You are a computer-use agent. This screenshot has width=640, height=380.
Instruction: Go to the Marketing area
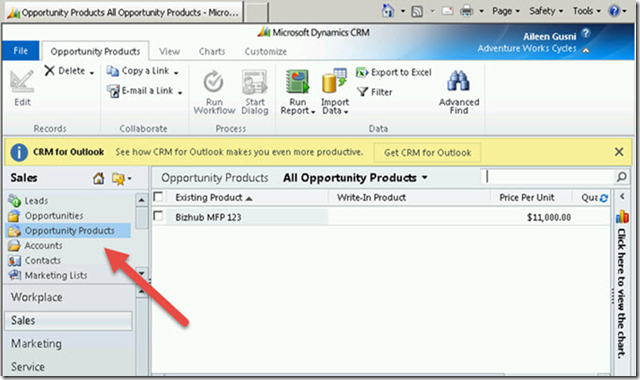pyautogui.click(x=68, y=344)
